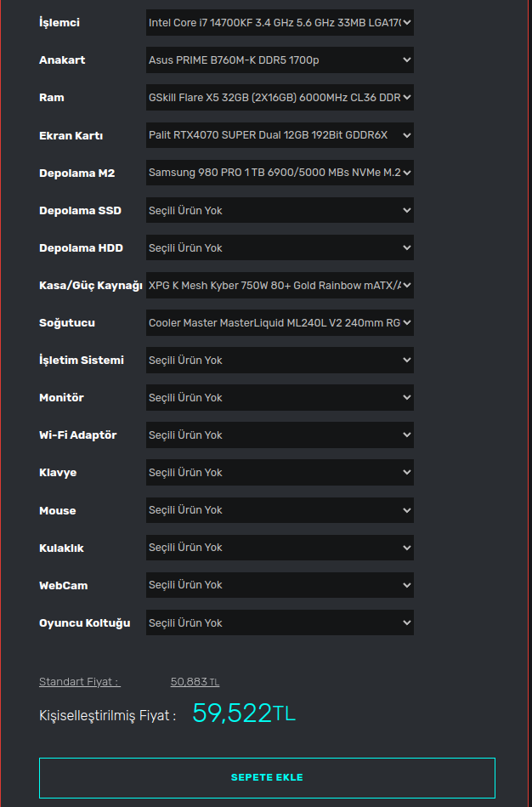This screenshot has height=807, width=532.
Task: Expand the Anakart motherboard dropdown
Action: point(280,60)
